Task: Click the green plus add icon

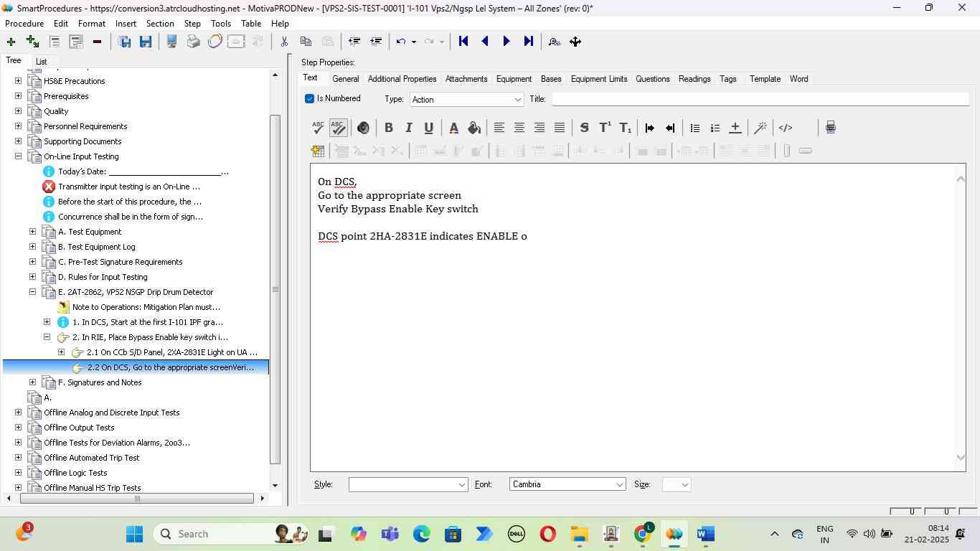Action: coord(11,42)
